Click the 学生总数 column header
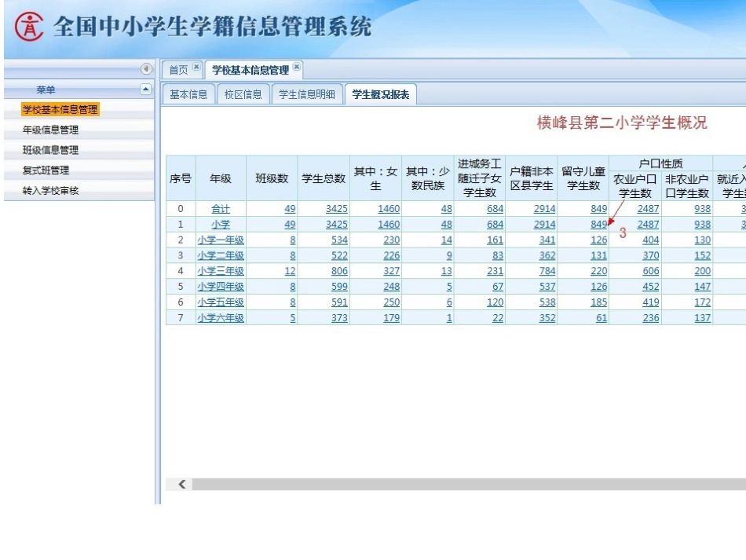Screen dimensions: 746x560 pos(324,178)
